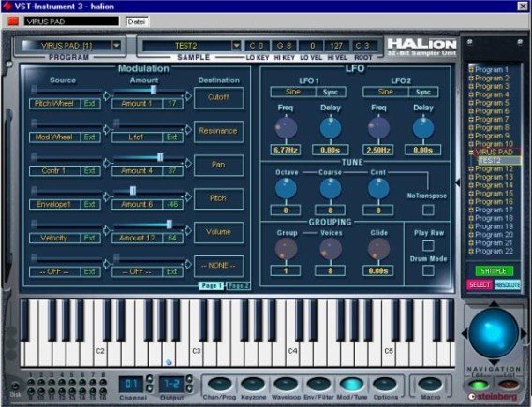The width and height of the screenshot is (532, 407).
Task: Click the Amount 4 slider in the Pan row
Action: (160, 157)
